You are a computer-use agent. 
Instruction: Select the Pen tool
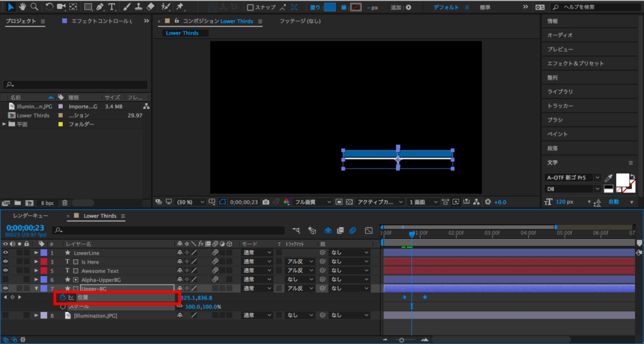coord(100,7)
